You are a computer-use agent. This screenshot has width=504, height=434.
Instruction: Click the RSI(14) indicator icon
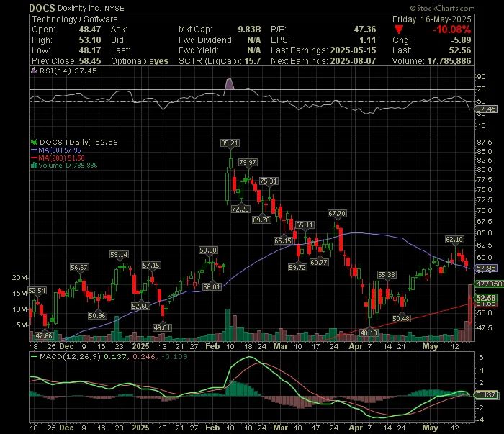[x=34, y=71]
